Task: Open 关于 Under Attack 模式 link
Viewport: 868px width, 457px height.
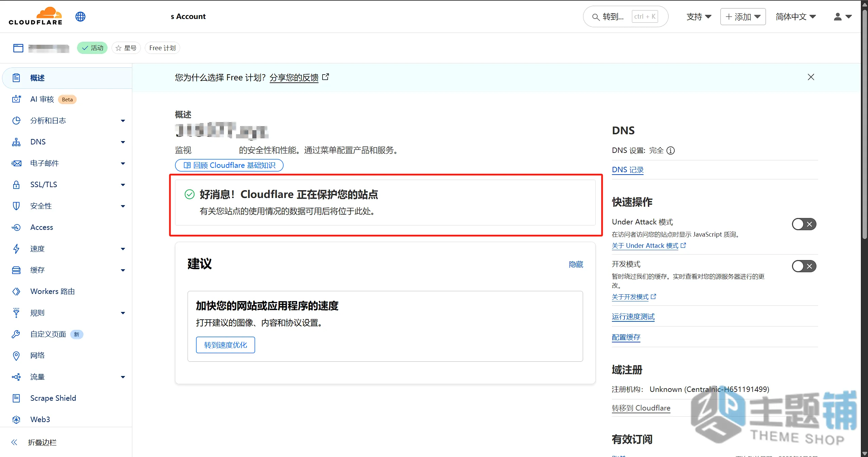Action: [x=645, y=246]
